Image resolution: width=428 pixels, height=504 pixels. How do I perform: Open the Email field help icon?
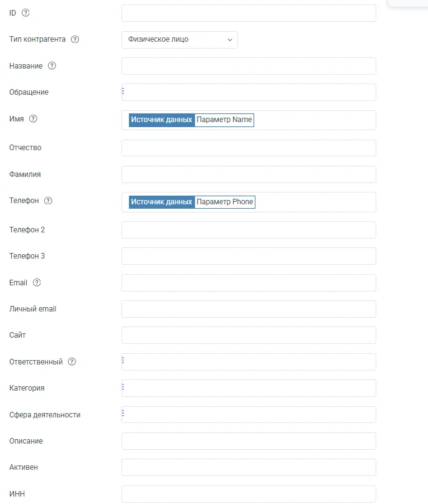(x=37, y=282)
